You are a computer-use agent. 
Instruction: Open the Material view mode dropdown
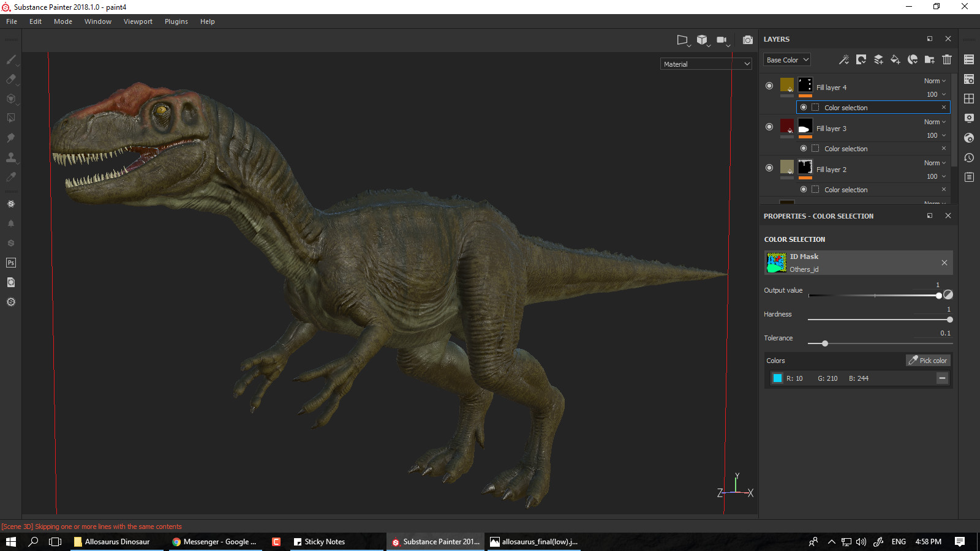[706, 64]
